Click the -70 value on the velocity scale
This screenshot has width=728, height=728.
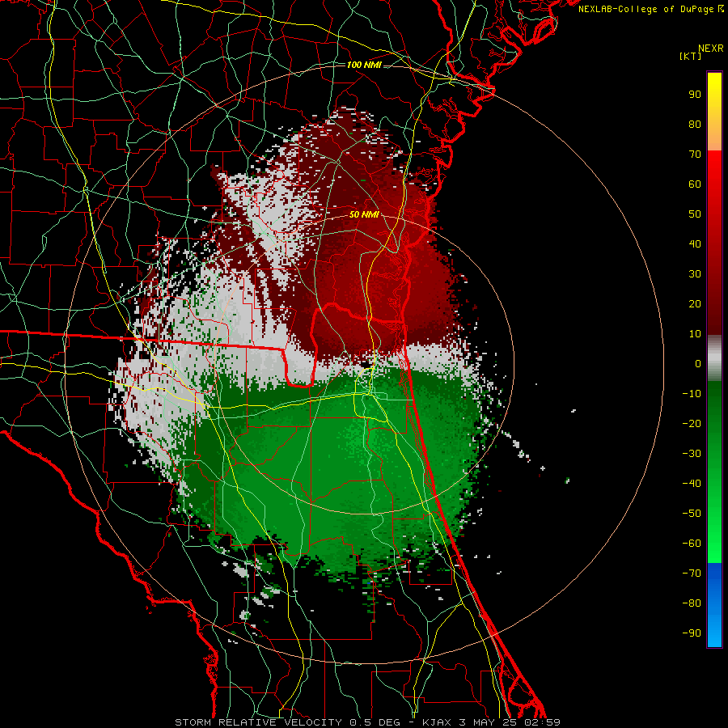pyautogui.click(x=692, y=574)
